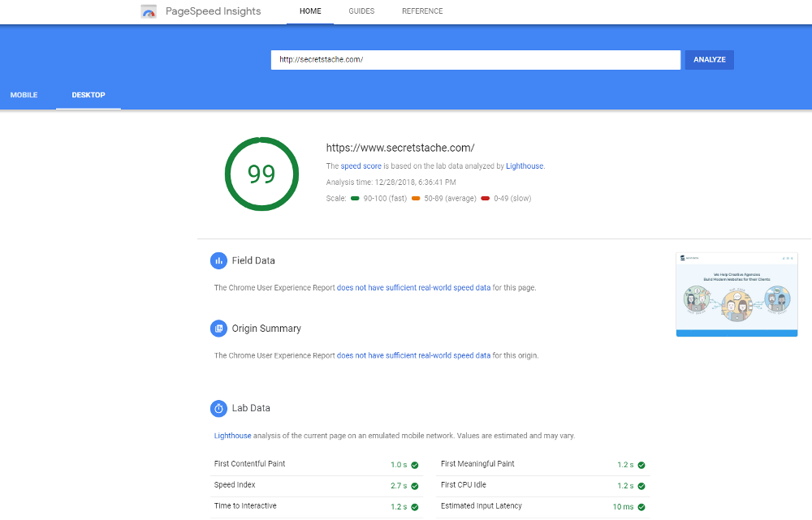
Task: Click the First Meaningful Paint label
Action: tap(477, 463)
